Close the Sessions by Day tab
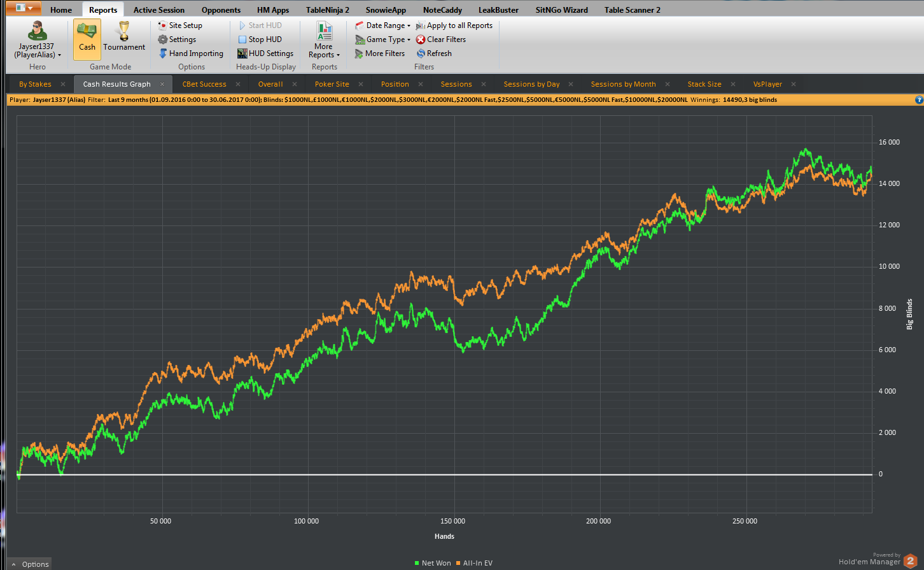This screenshot has width=924, height=570. point(571,84)
